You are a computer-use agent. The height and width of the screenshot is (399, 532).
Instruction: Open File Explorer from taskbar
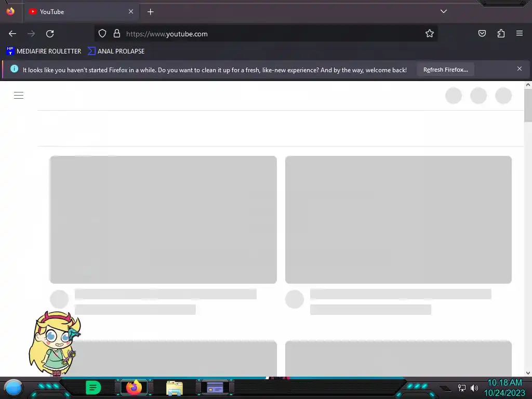coord(175,388)
